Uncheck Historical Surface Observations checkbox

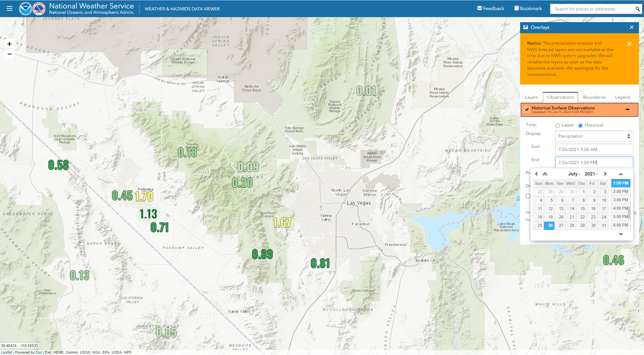click(527, 109)
